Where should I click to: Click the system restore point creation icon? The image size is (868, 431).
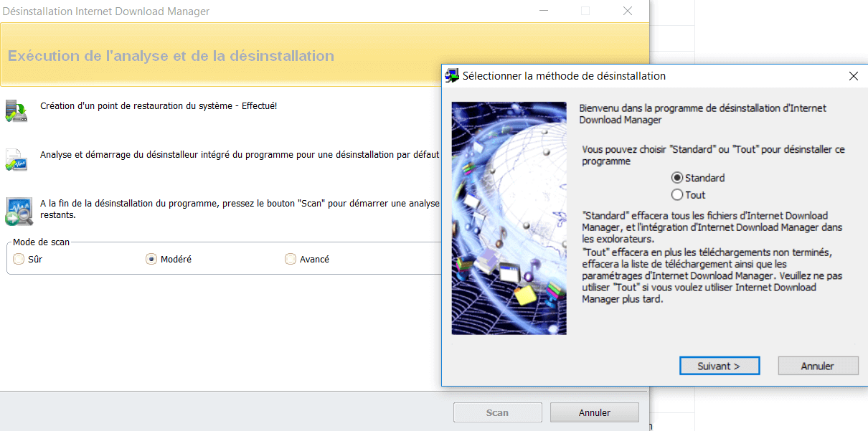[16, 110]
